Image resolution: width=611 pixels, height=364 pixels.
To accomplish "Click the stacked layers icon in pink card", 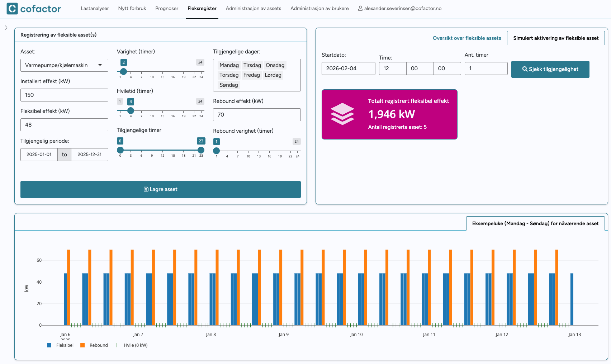I will [342, 114].
